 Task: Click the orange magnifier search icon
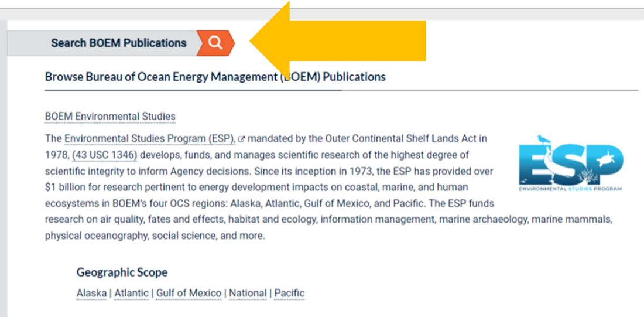point(215,43)
